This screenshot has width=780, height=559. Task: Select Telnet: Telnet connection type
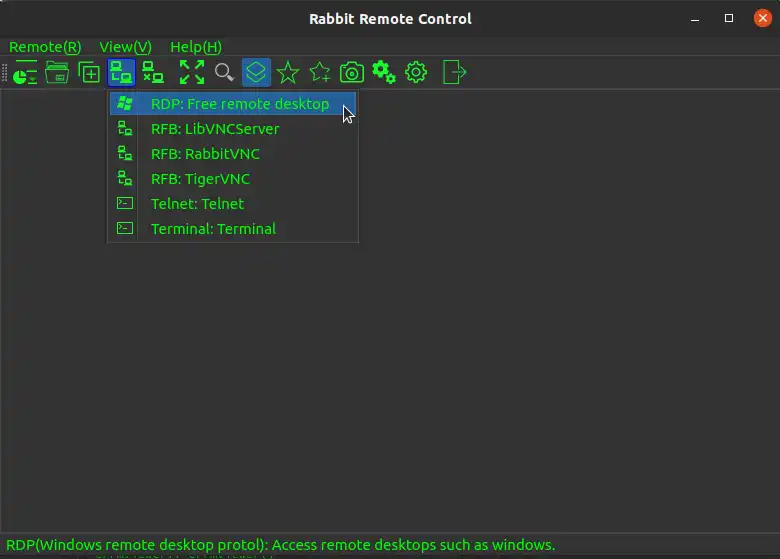tap(233, 203)
